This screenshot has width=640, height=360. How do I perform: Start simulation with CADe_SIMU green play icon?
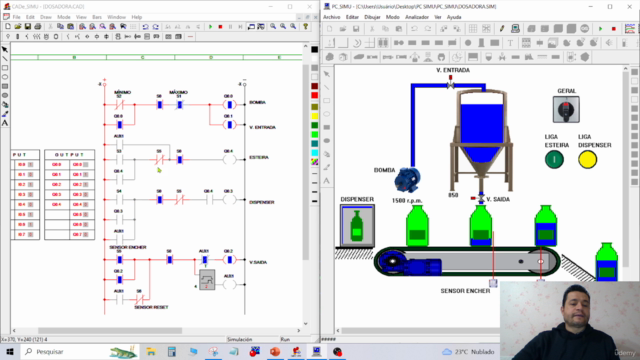tap(211, 27)
